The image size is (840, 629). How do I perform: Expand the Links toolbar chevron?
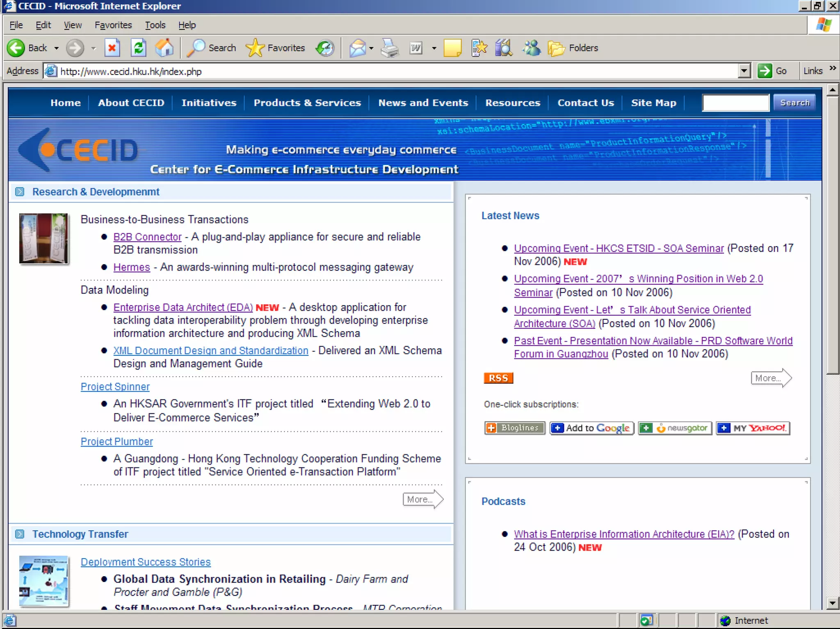[x=833, y=68]
